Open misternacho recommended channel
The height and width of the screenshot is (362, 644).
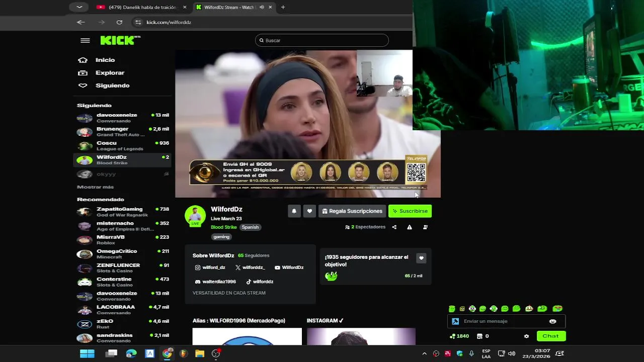[123, 226]
